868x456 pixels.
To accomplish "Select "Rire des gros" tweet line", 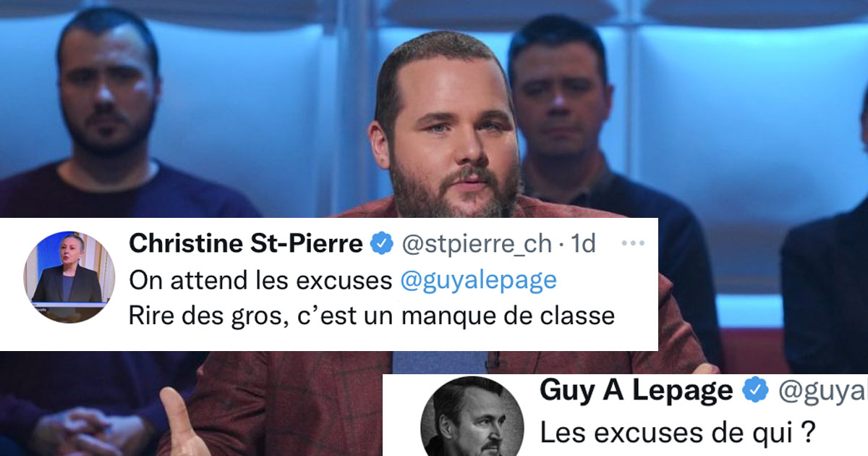I will point(371,316).
